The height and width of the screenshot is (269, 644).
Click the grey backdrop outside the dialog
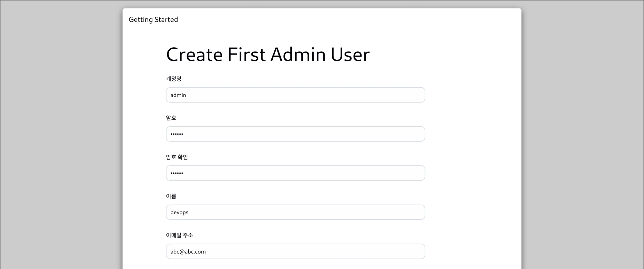pos(61,135)
